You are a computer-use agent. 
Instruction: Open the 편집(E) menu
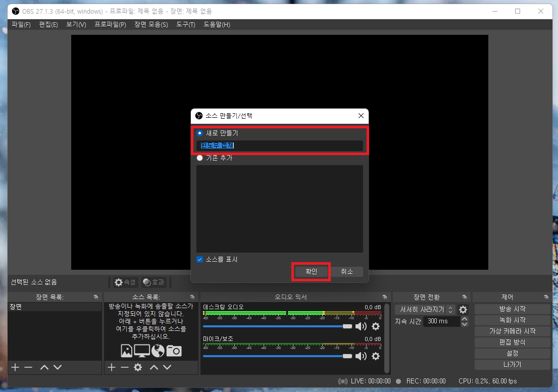tap(48, 25)
